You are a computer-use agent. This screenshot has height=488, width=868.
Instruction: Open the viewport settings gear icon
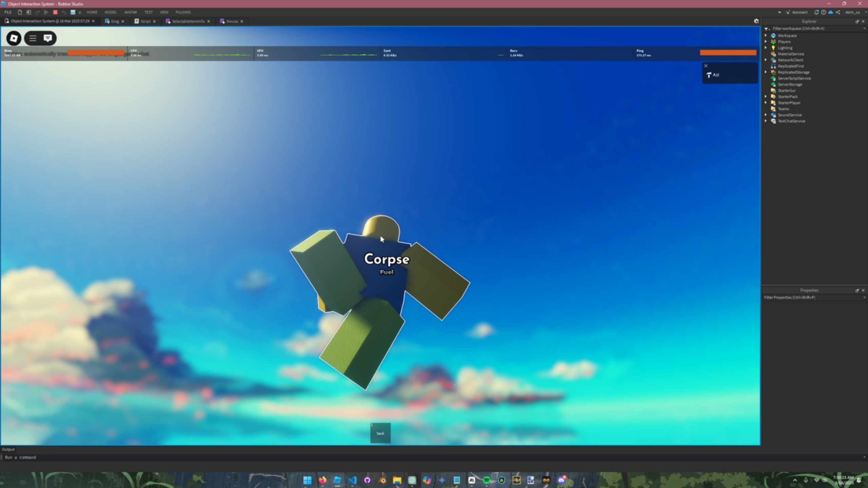click(756, 21)
